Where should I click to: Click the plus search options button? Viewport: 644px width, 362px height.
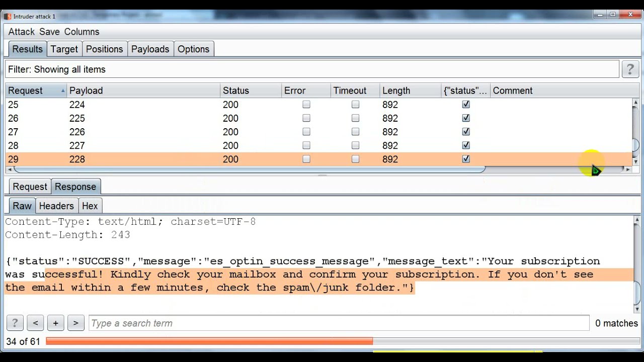point(56,323)
